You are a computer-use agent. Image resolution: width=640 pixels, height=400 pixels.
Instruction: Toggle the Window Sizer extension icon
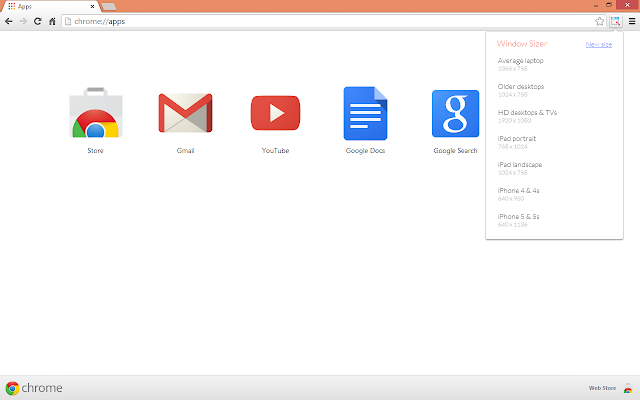[616, 21]
